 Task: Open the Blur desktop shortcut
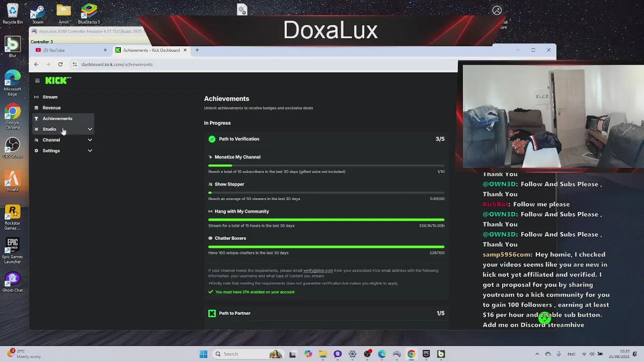tap(13, 48)
